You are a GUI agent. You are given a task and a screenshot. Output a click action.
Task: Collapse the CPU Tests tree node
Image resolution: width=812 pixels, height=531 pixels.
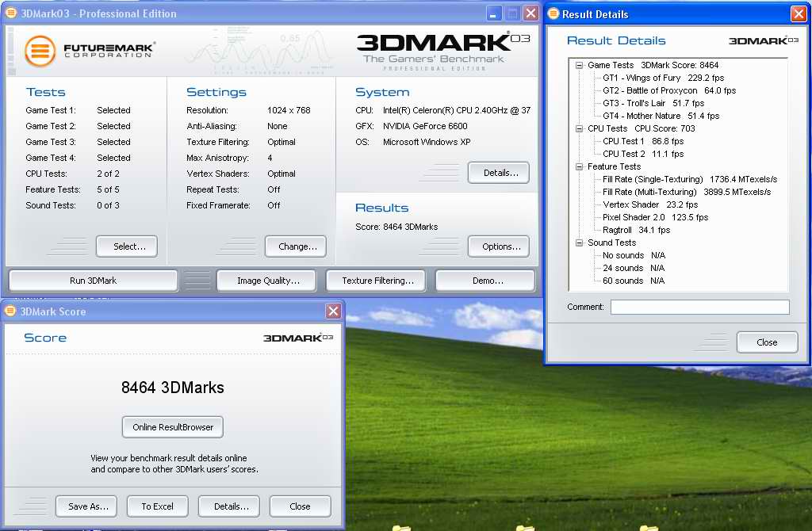click(x=579, y=129)
